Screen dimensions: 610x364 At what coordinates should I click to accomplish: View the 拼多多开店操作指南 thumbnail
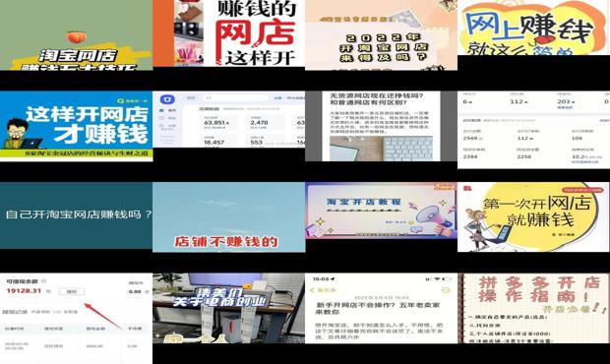[533, 308]
